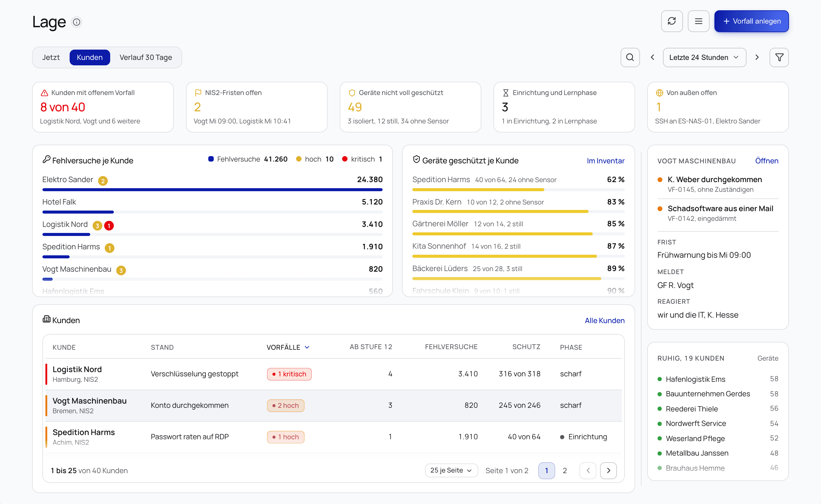
Task: Click red critical badge on Logistik Nord
Action: (109, 226)
